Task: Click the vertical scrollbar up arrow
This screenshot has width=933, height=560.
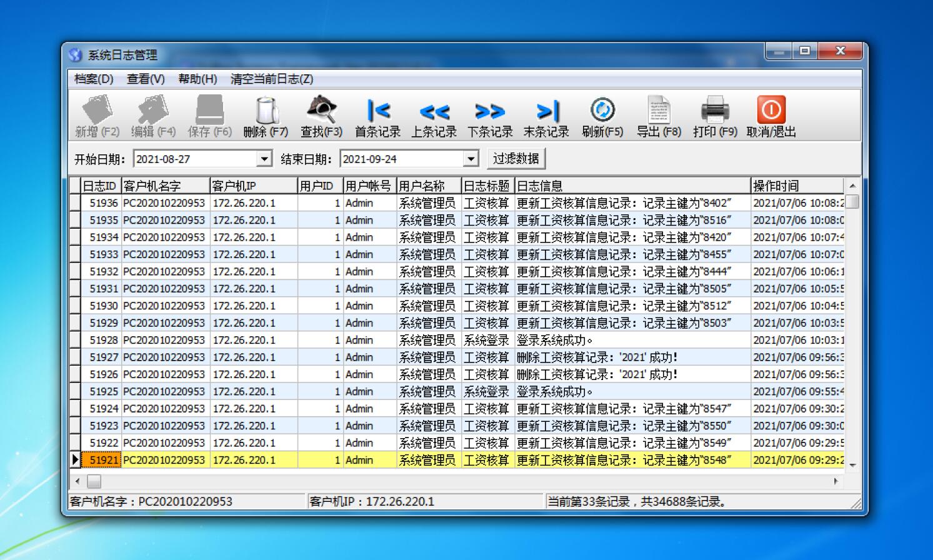Action: 852,186
